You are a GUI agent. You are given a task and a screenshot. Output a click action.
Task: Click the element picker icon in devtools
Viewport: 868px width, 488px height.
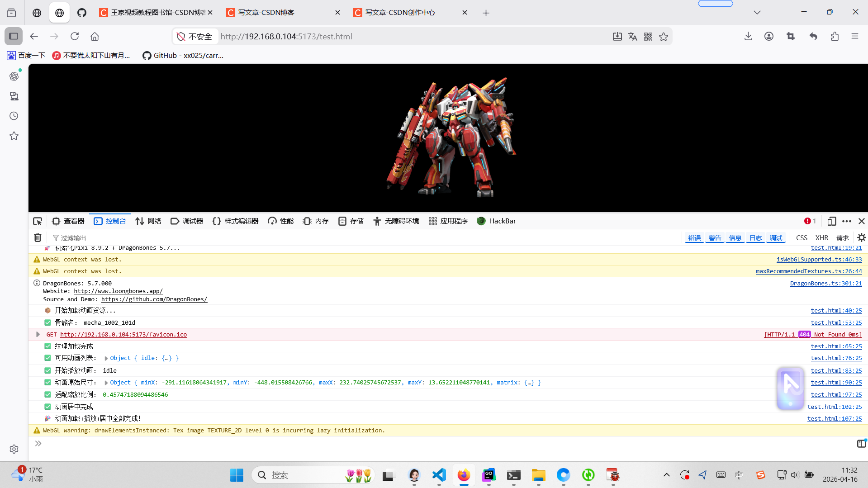tap(38, 221)
